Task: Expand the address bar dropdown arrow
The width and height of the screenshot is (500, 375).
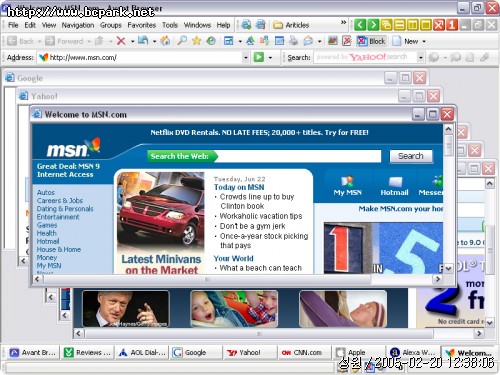Action: [x=245, y=58]
